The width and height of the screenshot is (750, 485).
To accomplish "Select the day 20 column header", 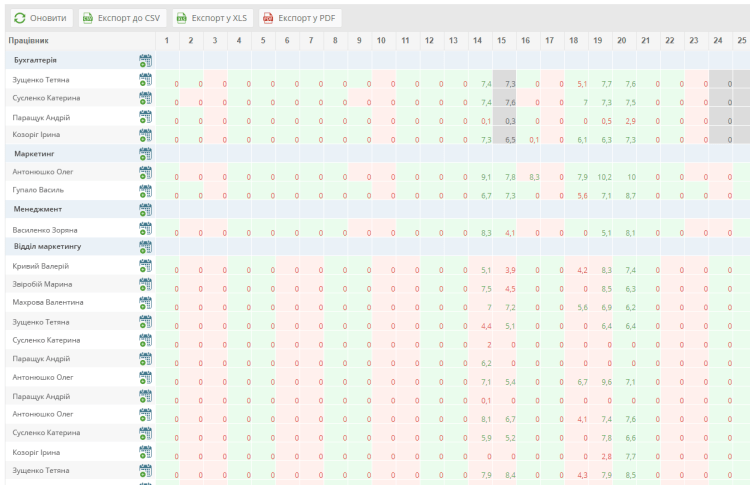I will tap(621, 41).
